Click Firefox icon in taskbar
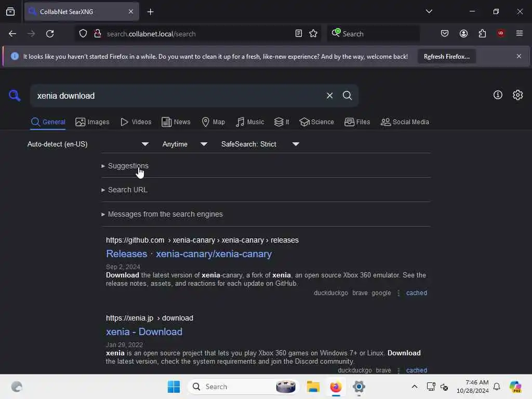This screenshot has height=399, width=532. tap(336, 387)
